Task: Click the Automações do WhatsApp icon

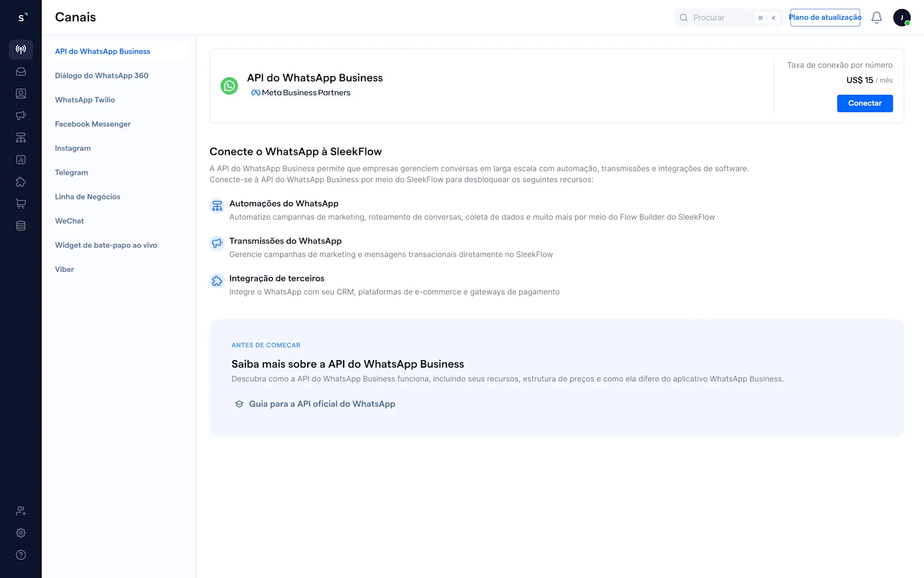Action: (x=217, y=206)
